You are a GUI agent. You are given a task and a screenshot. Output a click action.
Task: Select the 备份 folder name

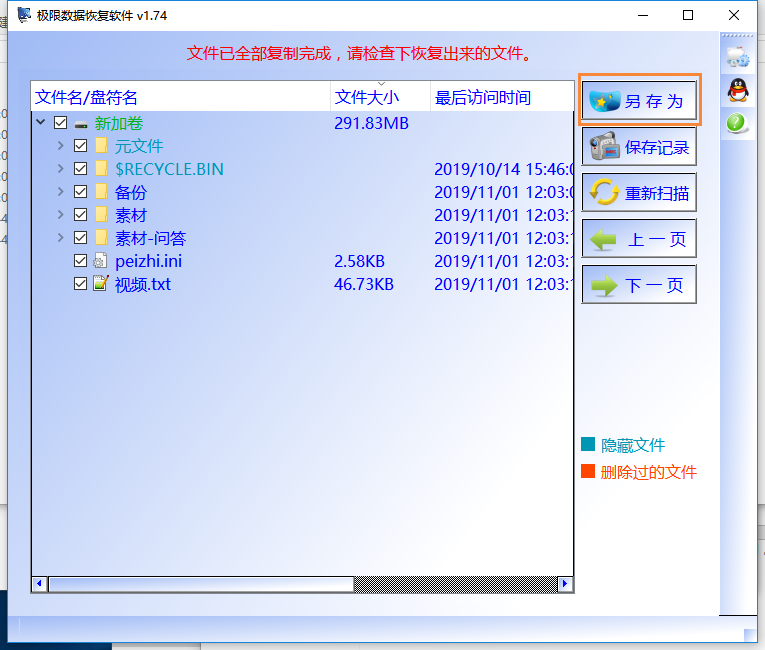(131, 192)
